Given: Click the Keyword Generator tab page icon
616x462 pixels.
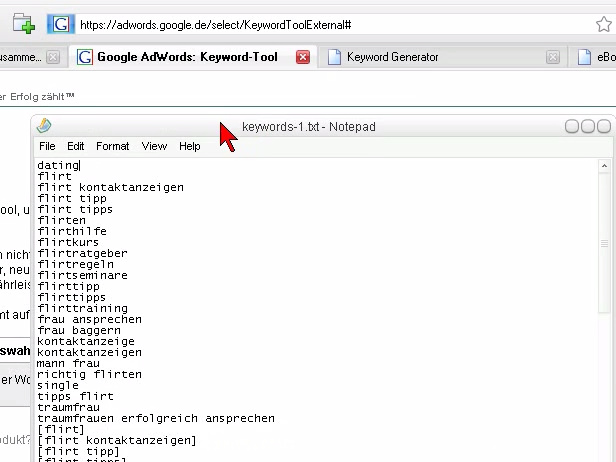Looking at the screenshot, I should tap(334, 58).
